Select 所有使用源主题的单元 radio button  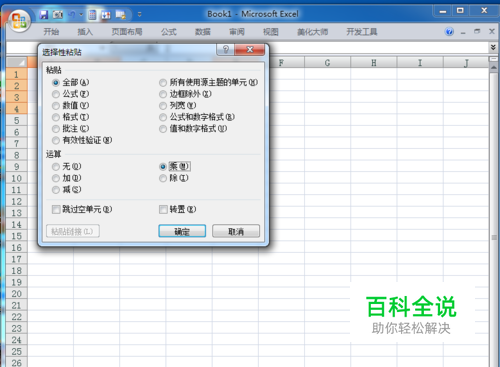(163, 82)
